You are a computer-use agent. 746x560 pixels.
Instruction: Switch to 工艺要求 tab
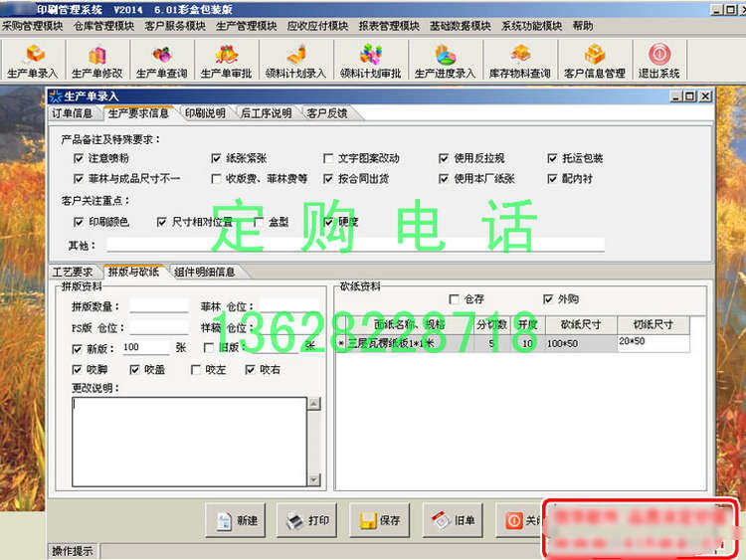(x=73, y=273)
